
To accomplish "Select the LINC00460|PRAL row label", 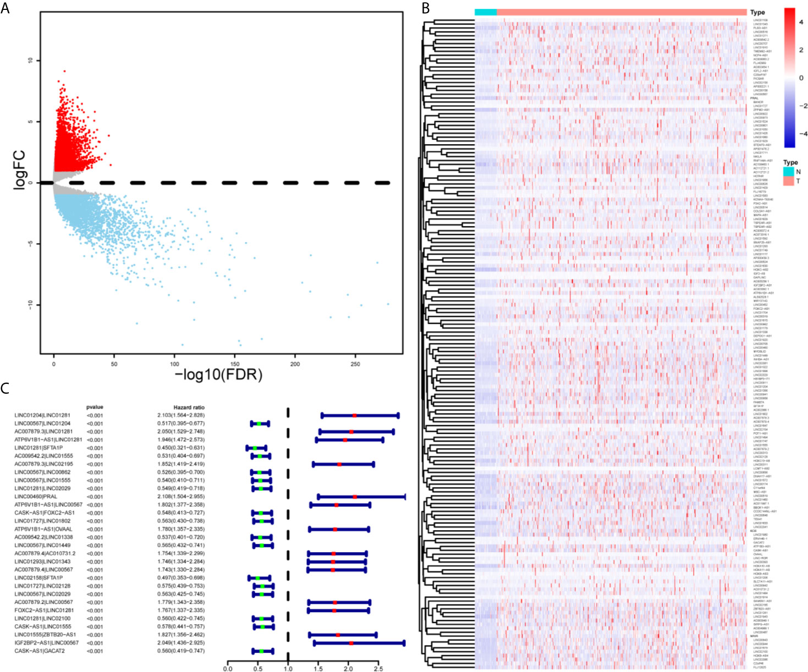I will pos(36,497).
